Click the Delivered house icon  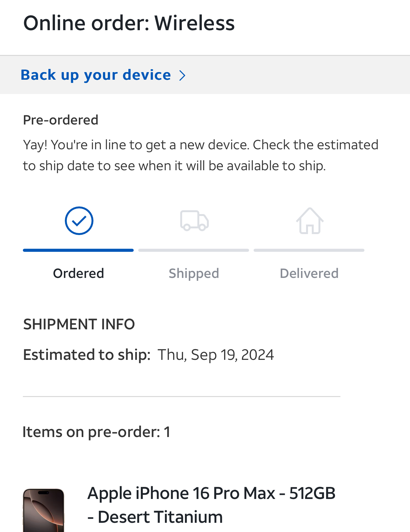tap(310, 221)
